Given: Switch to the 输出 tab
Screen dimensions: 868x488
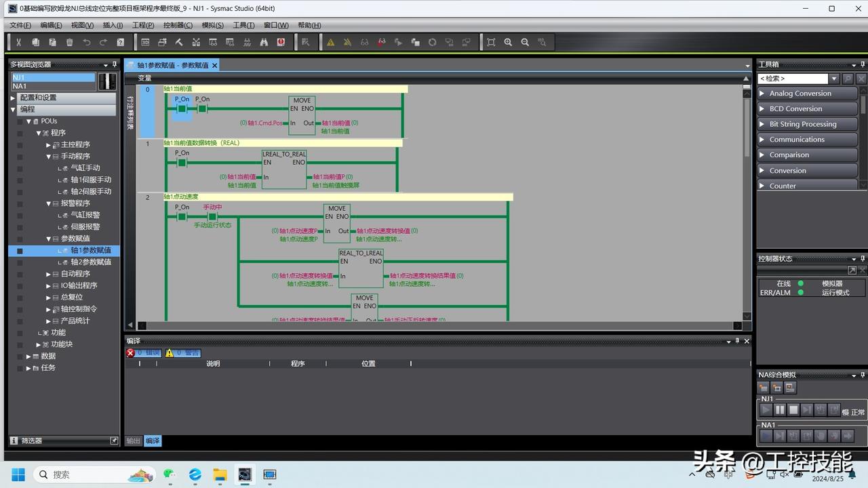Looking at the screenshot, I should click(x=134, y=441).
